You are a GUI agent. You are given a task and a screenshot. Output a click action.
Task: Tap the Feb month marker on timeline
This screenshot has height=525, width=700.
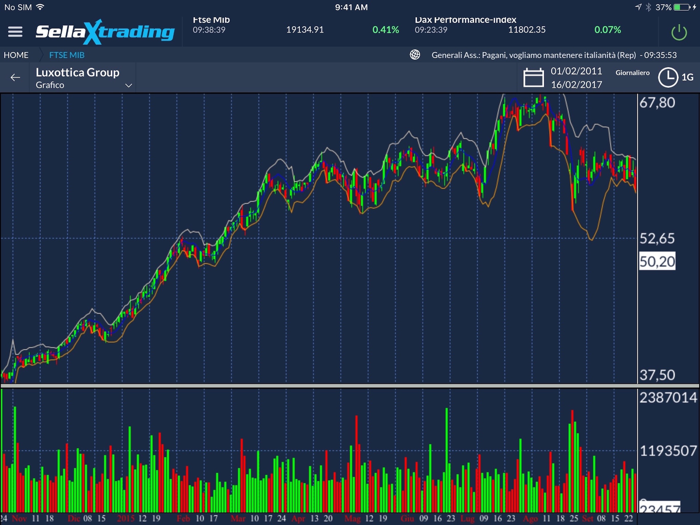183,518
